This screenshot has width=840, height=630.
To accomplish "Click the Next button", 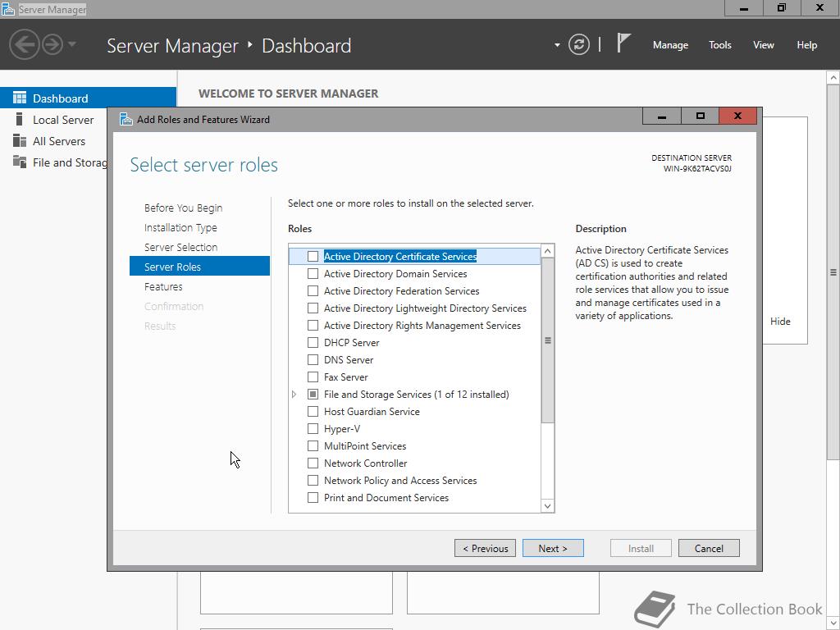I will click(x=553, y=548).
